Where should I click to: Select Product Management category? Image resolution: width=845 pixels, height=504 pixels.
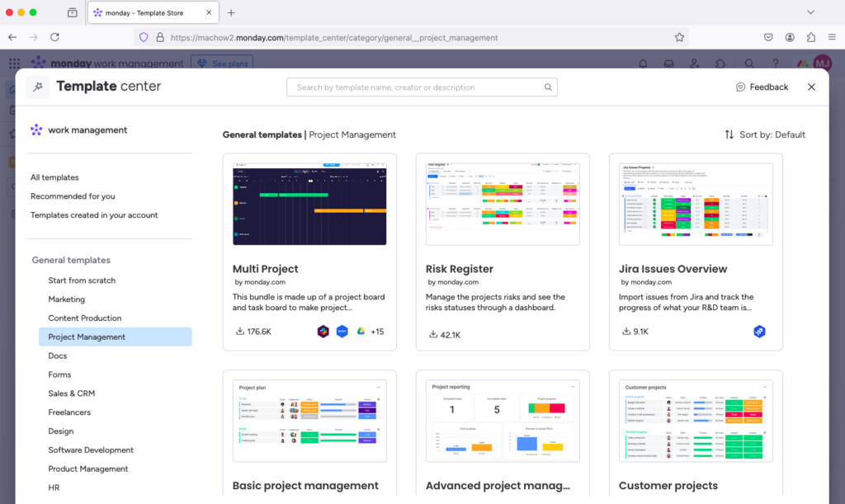tap(87, 469)
